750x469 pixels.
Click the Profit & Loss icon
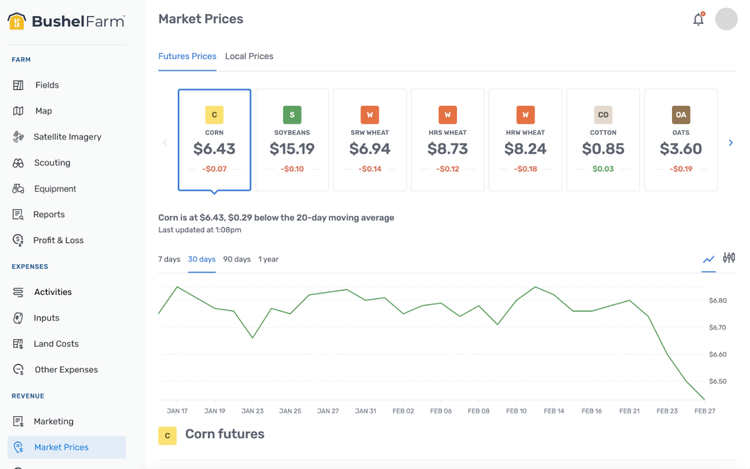pyautogui.click(x=18, y=240)
